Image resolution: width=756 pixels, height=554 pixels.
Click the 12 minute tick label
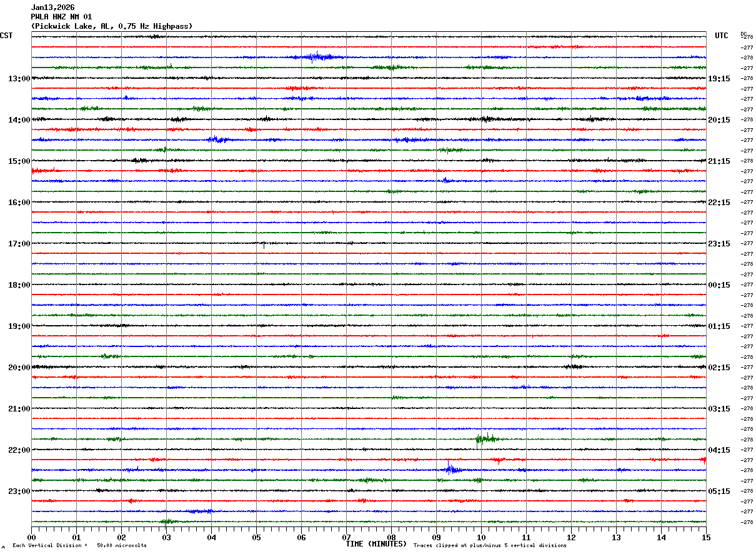[571, 537]
